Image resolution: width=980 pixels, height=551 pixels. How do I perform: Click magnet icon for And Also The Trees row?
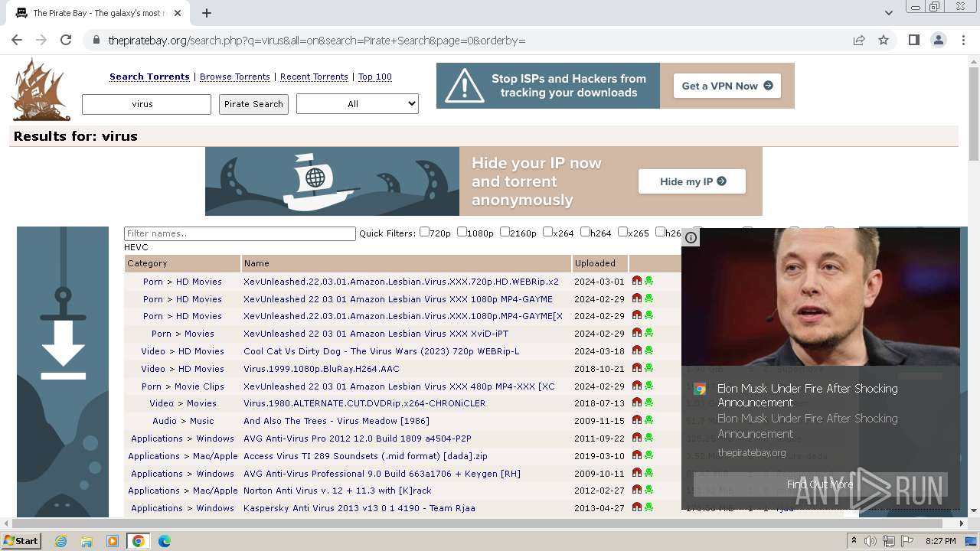tap(637, 420)
